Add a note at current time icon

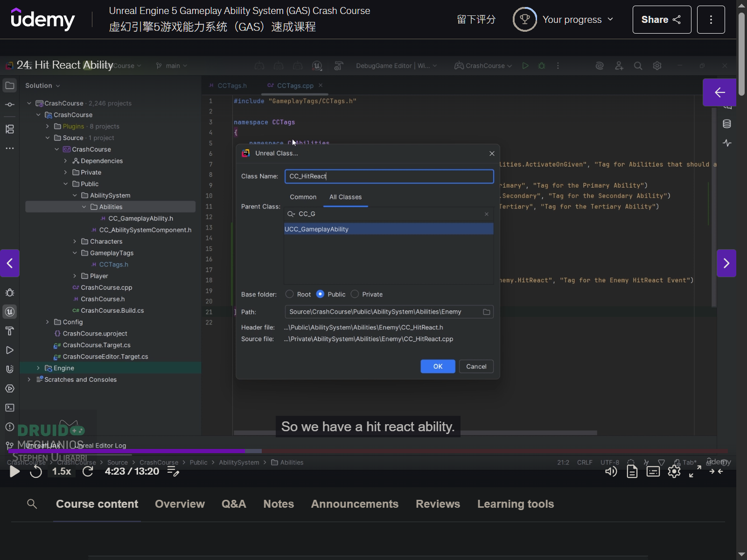pyautogui.click(x=173, y=472)
